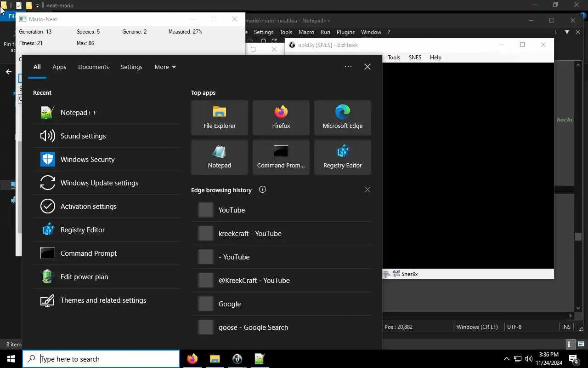The width and height of the screenshot is (588, 368).
Task: Expand the More filter dropdown
Action: [x=165, y=67]
